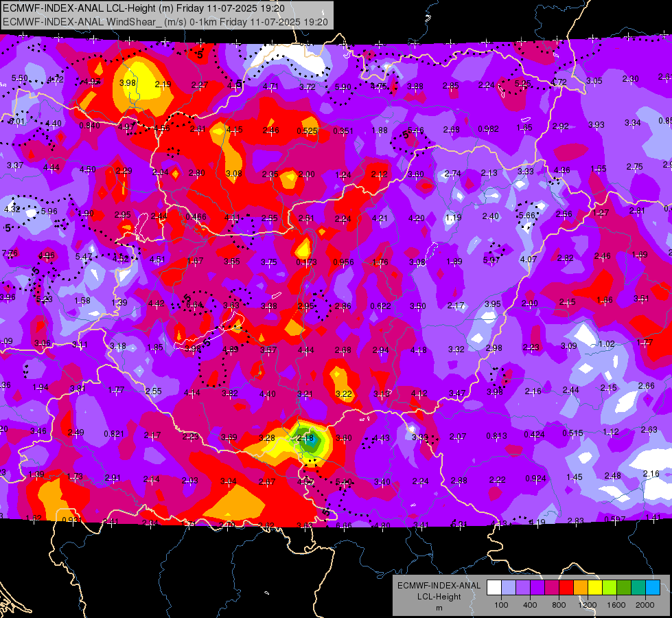Click the 0.466 wind shear value
This screenshot has height=618, width=672.
coord(196,217)
